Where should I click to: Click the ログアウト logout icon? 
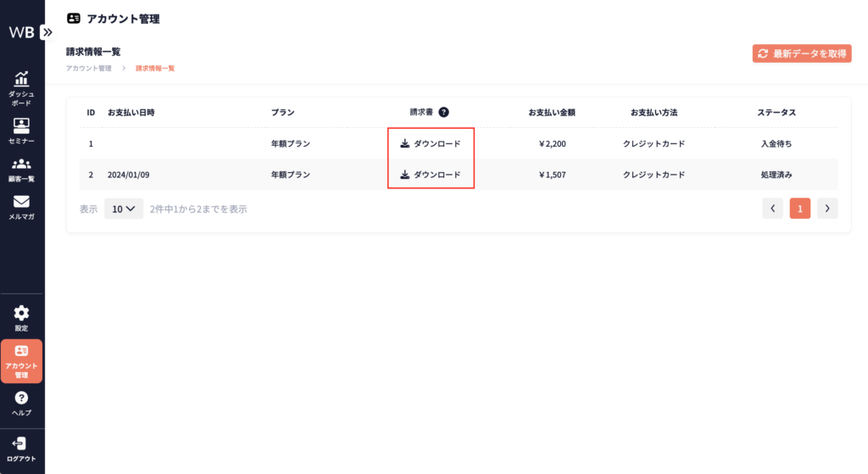pyautogui.click(x=21, y=449)
